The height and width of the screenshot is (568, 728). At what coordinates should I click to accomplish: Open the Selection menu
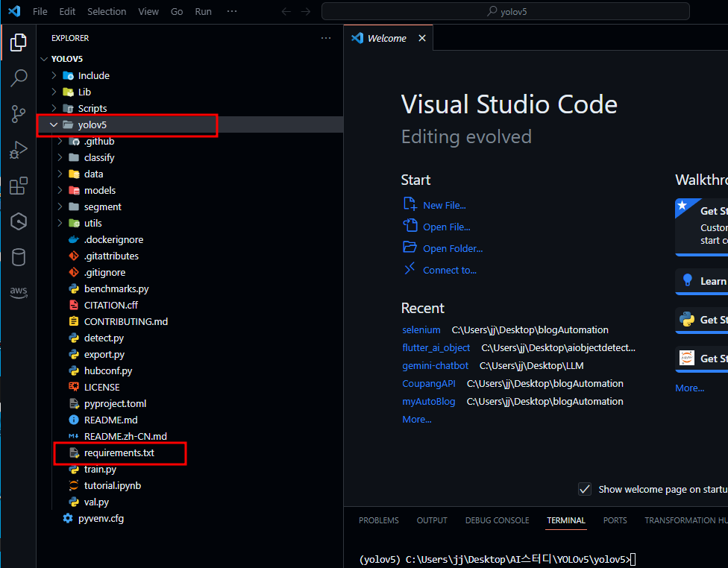pyautogui.click(x=107, y=12)
